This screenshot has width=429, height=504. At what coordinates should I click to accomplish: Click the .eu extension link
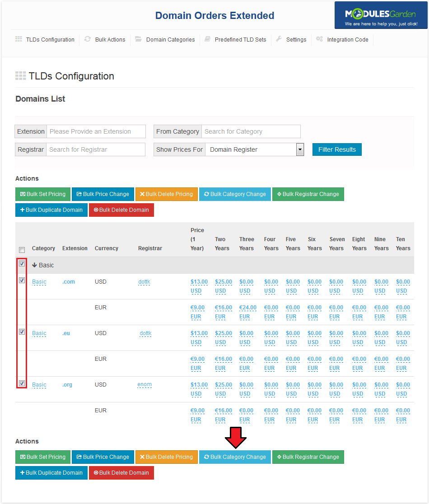click(x=66, y=333)
